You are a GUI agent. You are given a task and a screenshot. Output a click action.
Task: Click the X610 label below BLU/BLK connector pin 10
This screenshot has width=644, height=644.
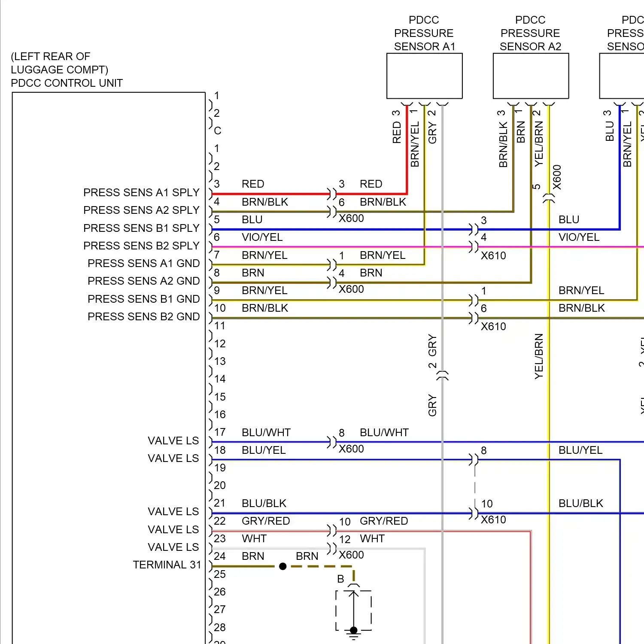point(493,519)
